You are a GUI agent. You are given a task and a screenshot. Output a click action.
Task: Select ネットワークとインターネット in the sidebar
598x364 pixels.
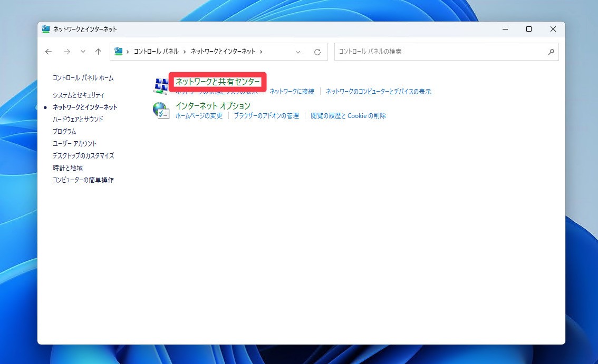coord(85,107)
